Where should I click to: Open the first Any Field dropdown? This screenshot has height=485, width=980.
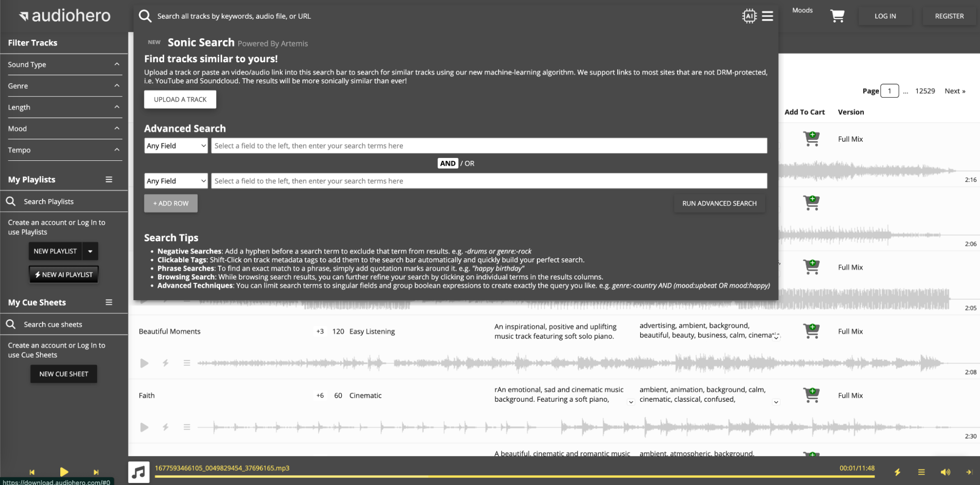[176, 145]
